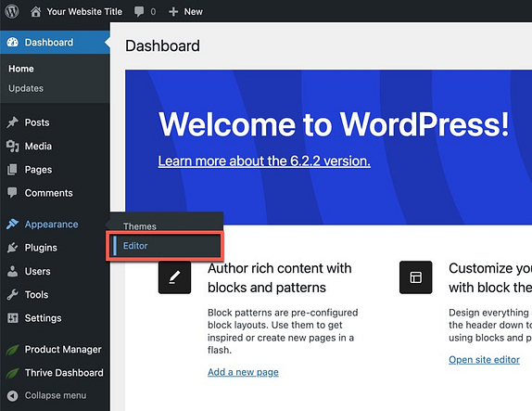Open Learn more about the 6.2.2 version
Image resolution: width=532 pixels, height=411 pixels.
point(264,161)
